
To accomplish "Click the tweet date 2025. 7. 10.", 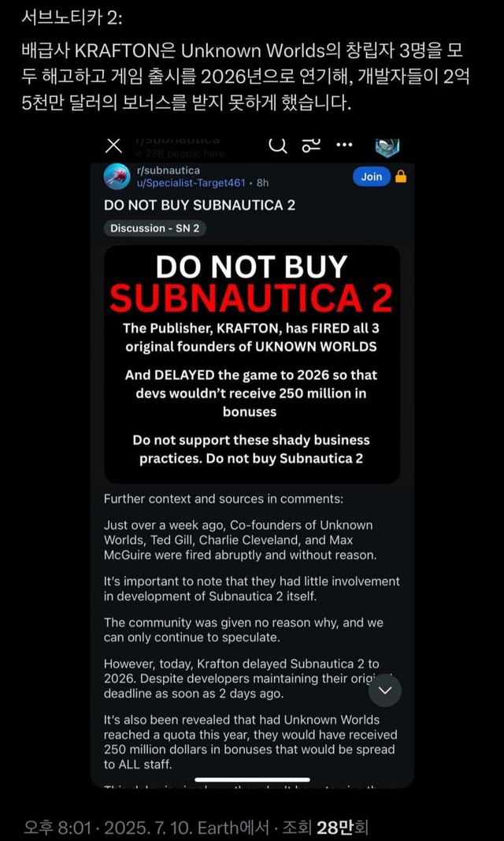I will pyautogui.click(x=160, y=827).
